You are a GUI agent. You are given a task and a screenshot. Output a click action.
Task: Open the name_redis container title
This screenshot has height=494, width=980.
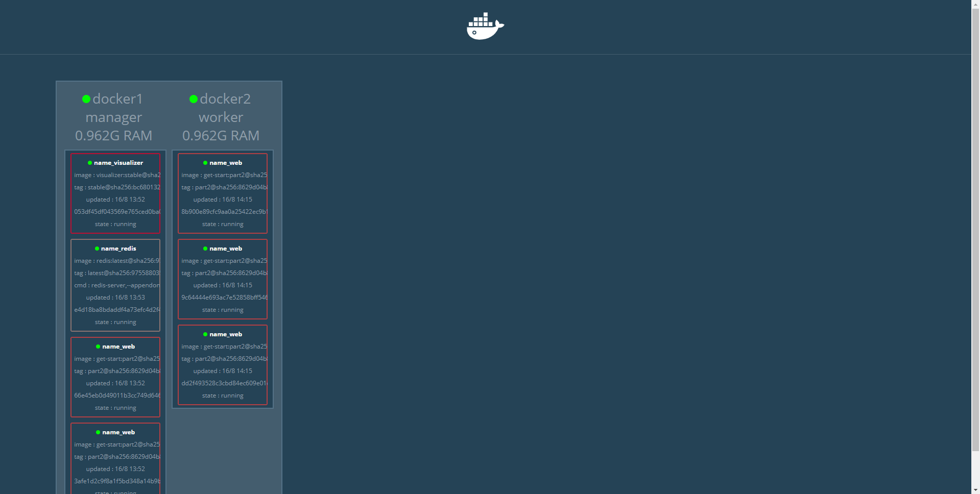pos(118,249)
